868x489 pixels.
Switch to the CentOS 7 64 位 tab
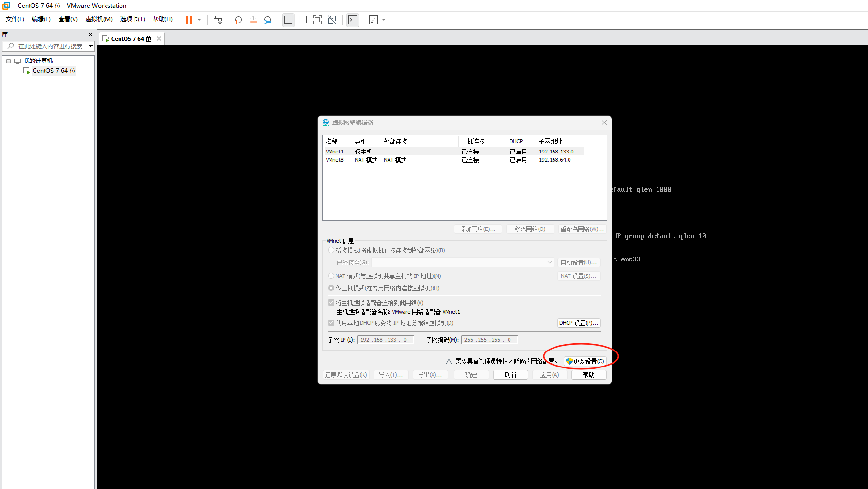coord(131,39)
